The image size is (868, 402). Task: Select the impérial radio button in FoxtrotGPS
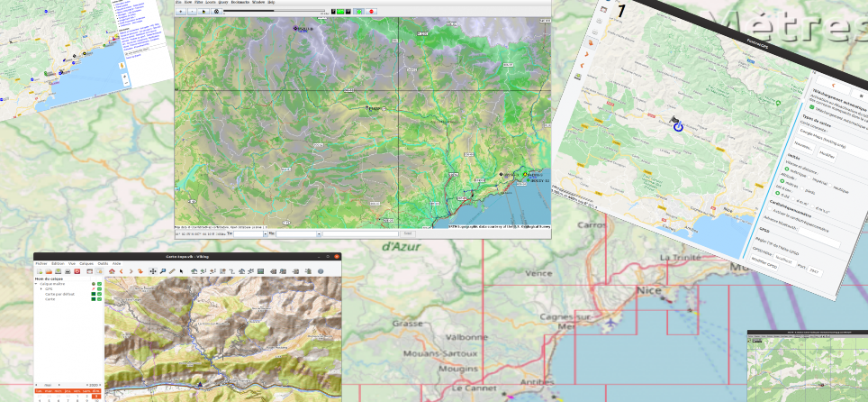point(809,177)
